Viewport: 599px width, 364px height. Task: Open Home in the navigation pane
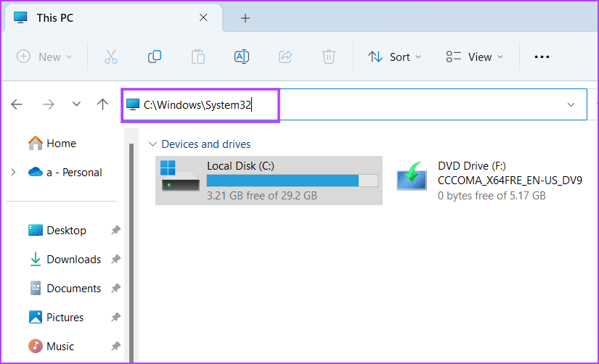click(x=52, y=144)
